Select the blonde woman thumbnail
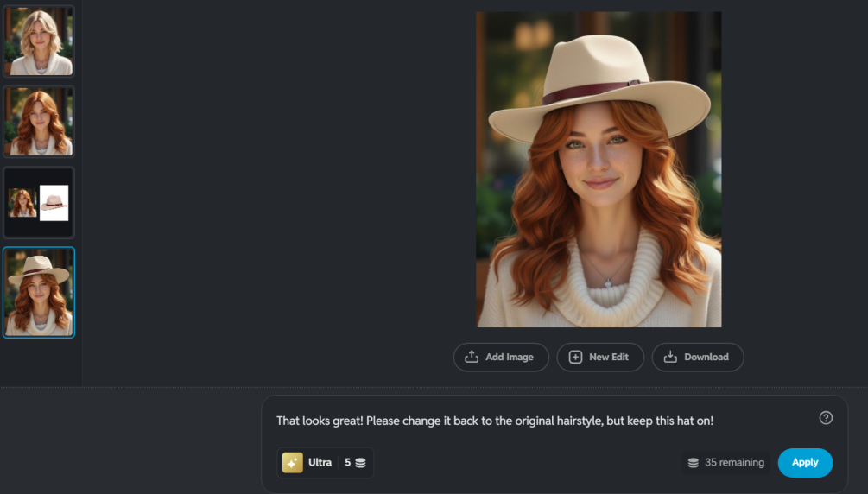 tap(39, 41)
